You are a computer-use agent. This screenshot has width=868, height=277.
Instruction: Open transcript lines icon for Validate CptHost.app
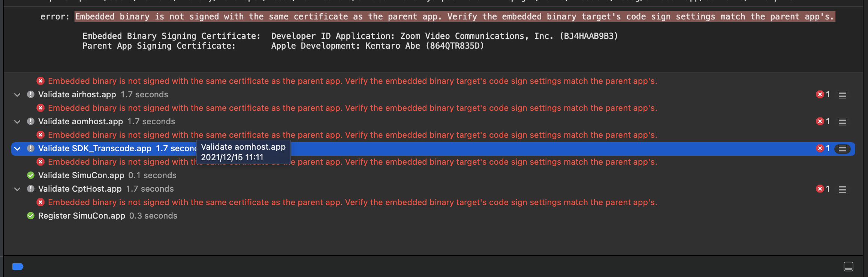842,189
